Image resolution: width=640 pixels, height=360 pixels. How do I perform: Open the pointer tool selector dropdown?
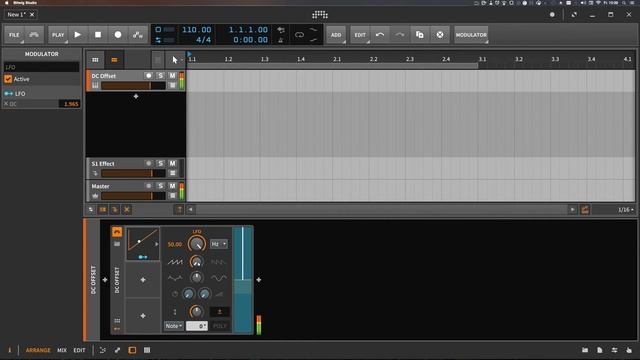pyautogui.click(x=176, y=60)
